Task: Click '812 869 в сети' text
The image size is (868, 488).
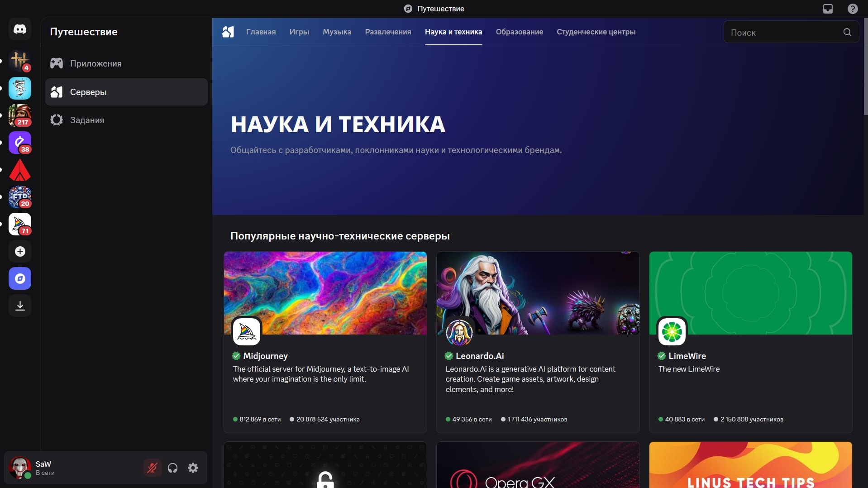Action: pos(260,419)
